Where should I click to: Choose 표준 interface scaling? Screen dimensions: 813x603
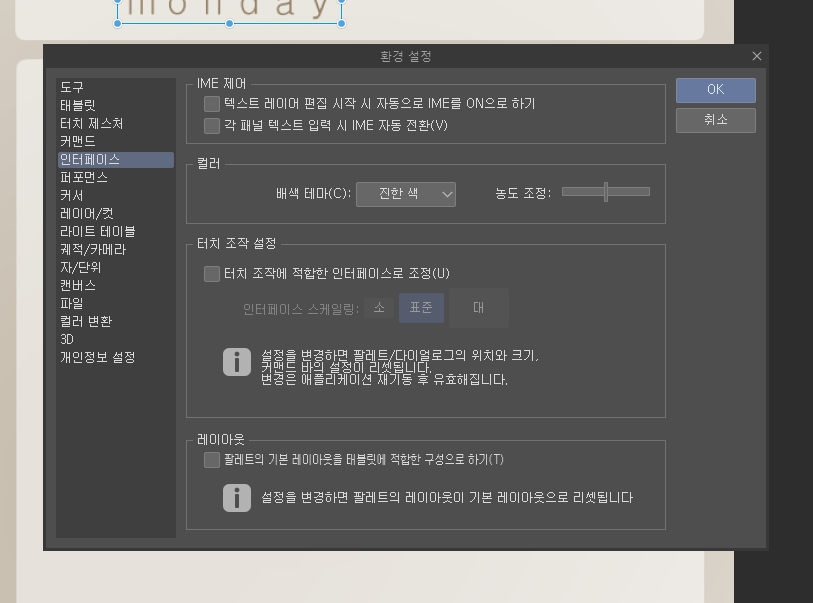click(x=421, y=308)
